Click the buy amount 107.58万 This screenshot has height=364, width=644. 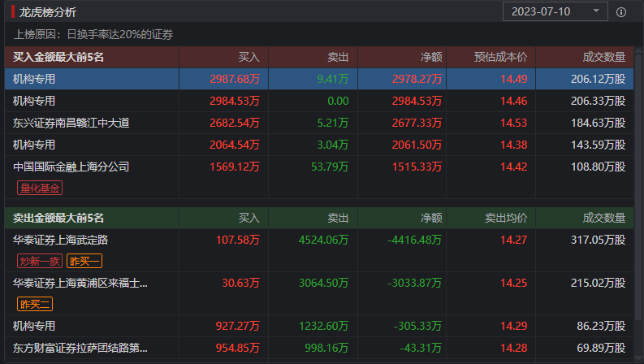(238, 240)
